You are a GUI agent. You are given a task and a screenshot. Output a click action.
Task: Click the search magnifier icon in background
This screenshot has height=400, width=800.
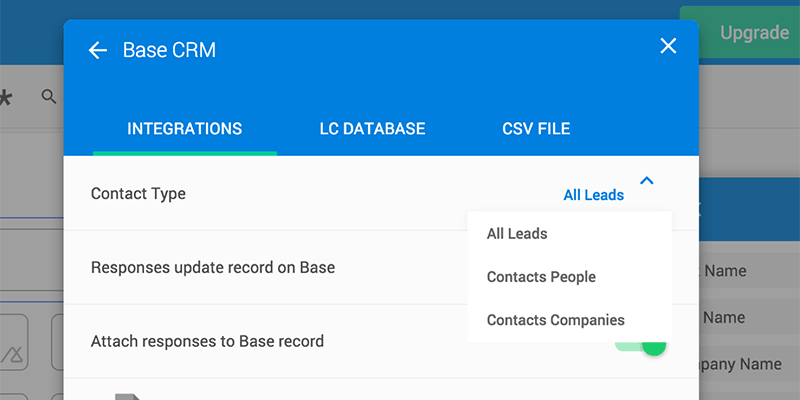[49, 96]
